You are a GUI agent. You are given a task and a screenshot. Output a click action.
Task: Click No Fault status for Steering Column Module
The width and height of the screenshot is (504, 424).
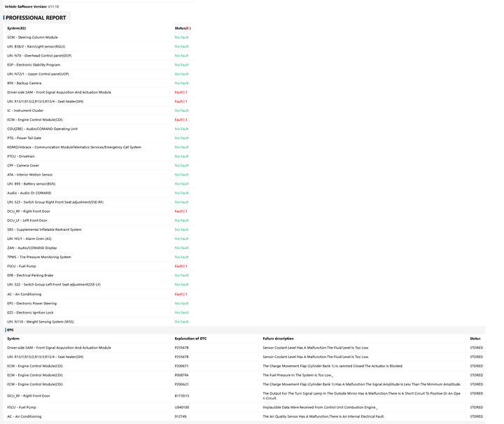pyautogui.click(x=181, y=37)
